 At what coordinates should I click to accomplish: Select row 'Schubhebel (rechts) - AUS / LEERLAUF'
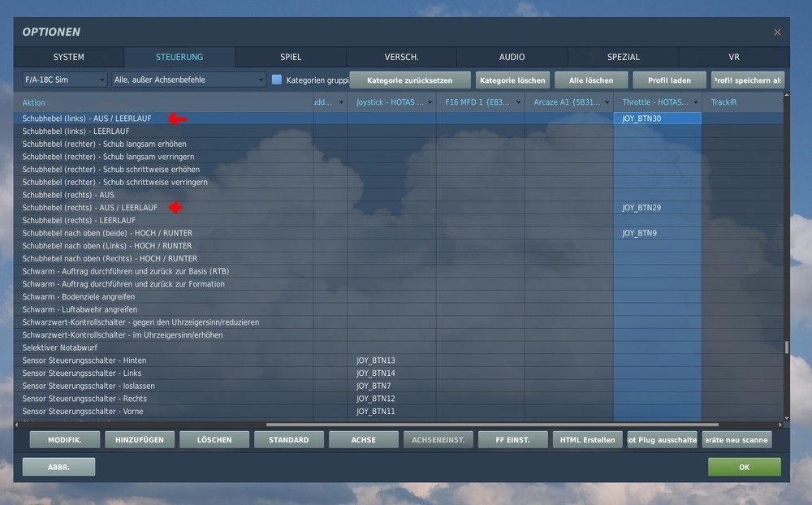[x=398, y=208]
